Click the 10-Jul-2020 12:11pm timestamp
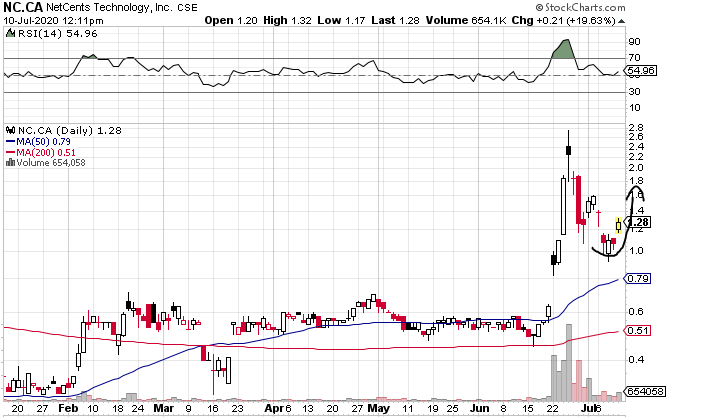This screenshot has height=417, width=713. [x=54, y=21]
